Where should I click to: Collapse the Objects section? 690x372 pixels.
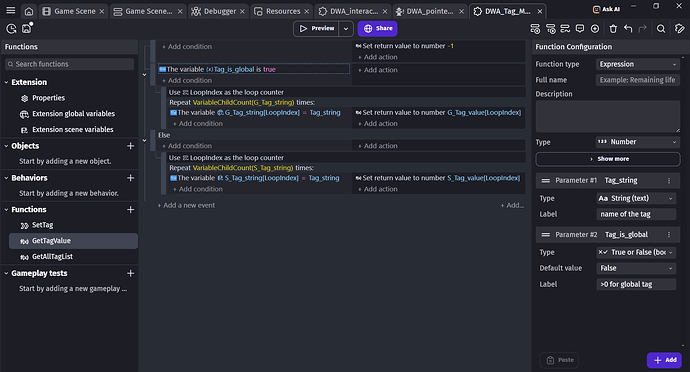click(x=6, y=146)
